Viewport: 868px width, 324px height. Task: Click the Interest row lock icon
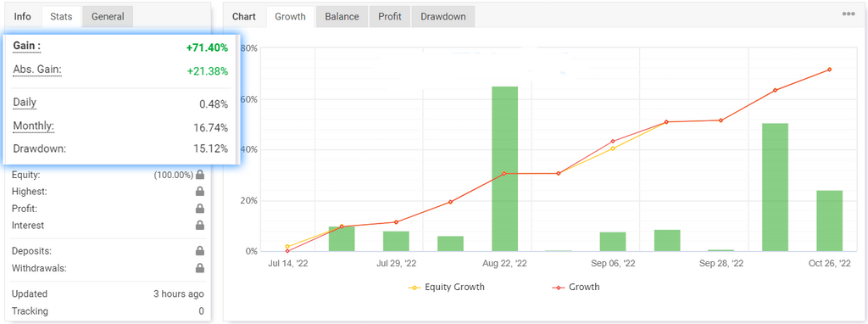200,226
